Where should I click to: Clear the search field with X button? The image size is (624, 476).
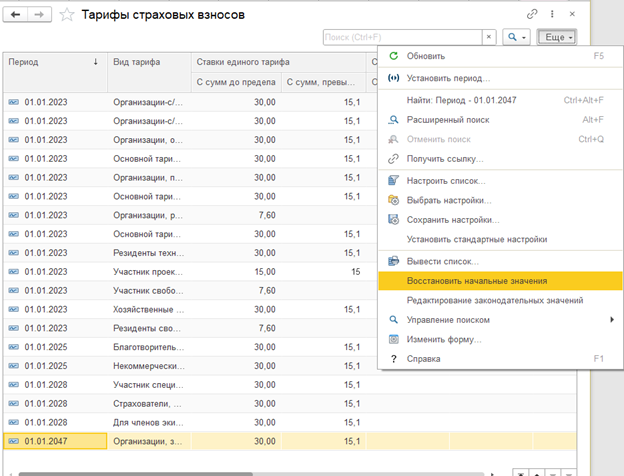point(489,37)
